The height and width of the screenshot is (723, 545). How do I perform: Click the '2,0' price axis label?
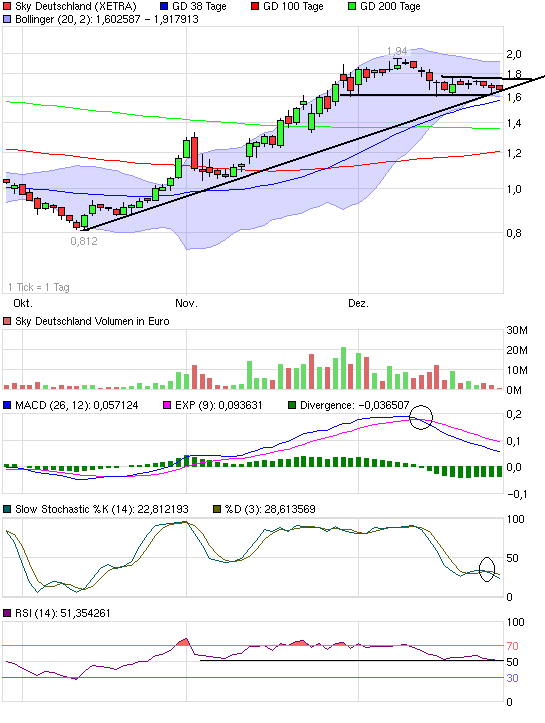point(514,54)
